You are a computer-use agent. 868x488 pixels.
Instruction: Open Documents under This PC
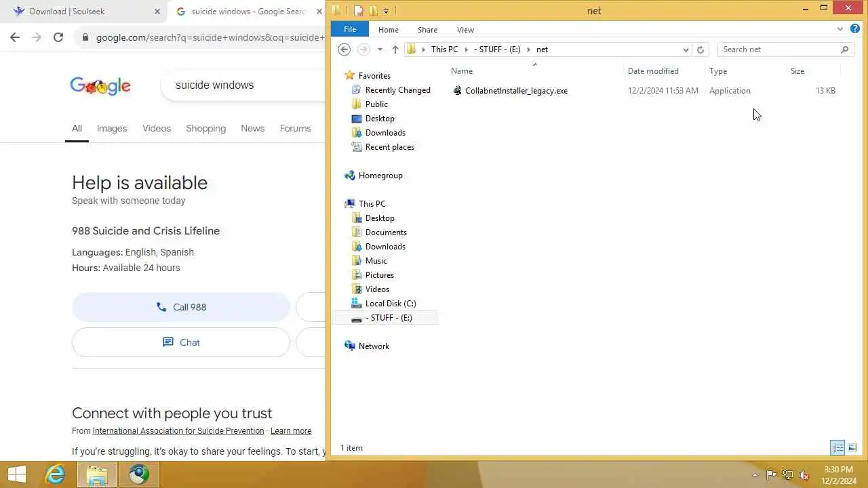click(386, 232)
